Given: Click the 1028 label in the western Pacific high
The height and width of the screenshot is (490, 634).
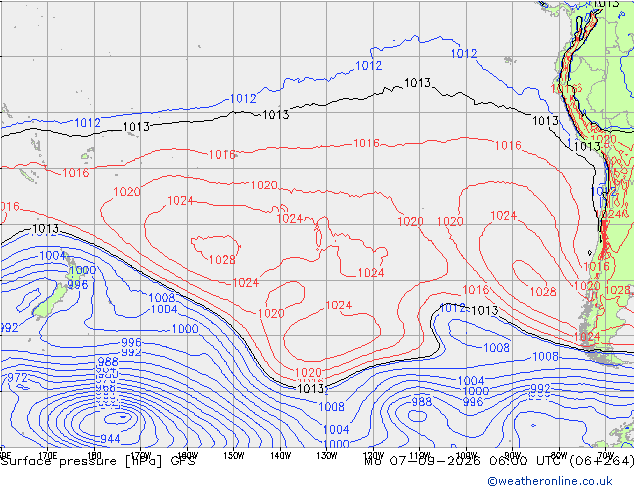Looking at the screenshot, I should coord(222,260).
